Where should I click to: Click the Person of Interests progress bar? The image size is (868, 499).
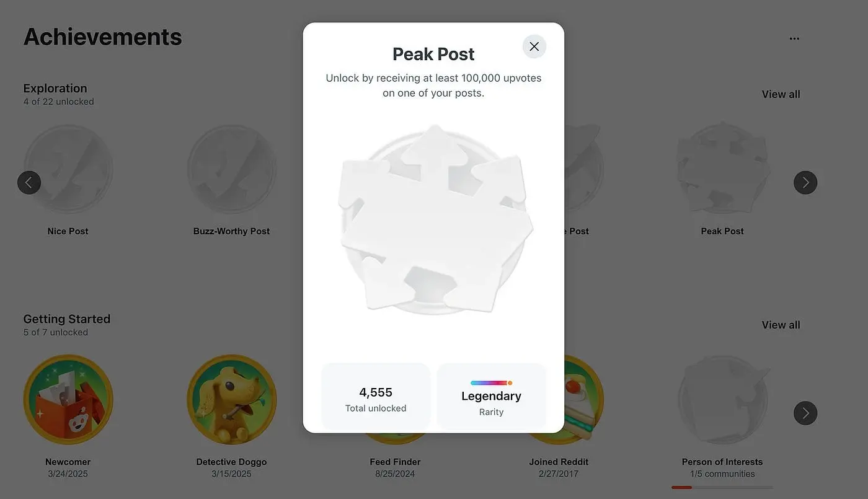722,487
